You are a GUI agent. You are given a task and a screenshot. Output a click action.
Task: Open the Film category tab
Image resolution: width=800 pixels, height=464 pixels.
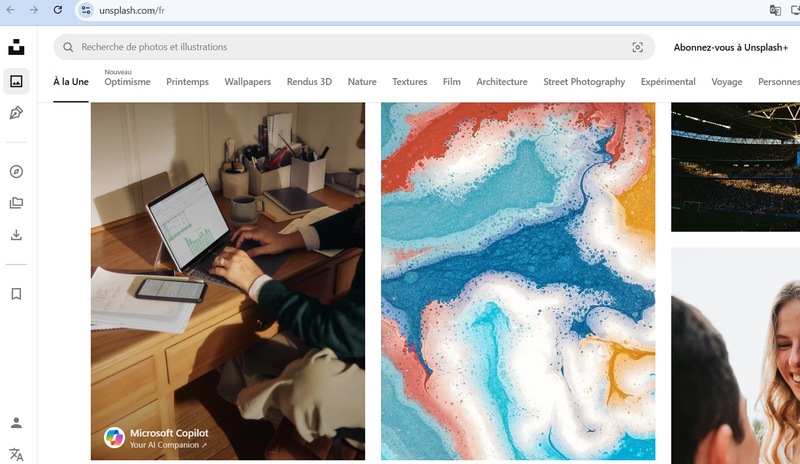pyautogui.click(x=452, y=82)
